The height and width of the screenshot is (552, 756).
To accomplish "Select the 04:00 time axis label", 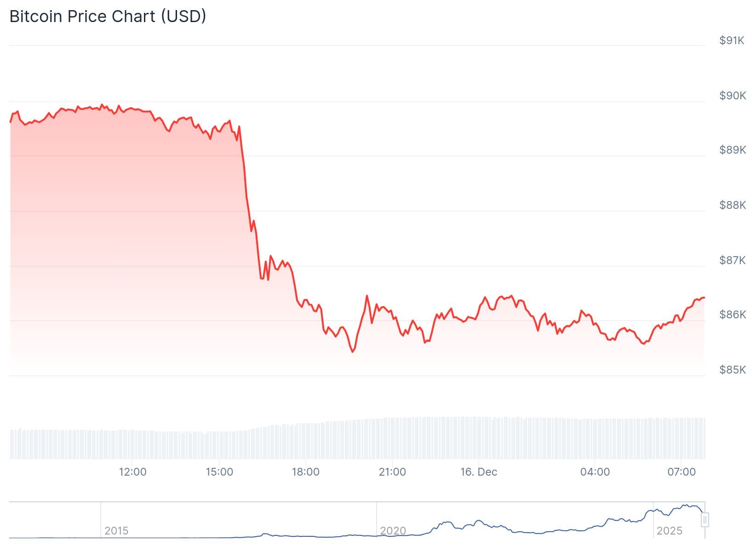I will point(595,472).
